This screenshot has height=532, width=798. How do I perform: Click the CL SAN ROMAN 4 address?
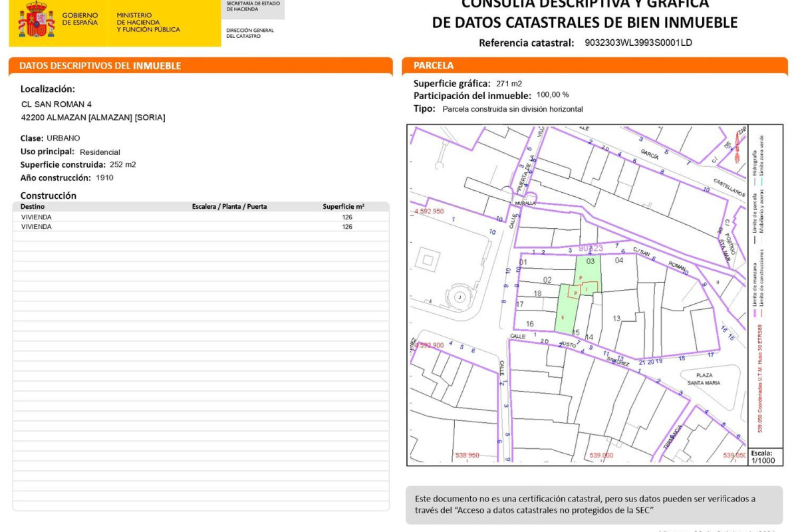pyautogui.click(x=57, y=104)
